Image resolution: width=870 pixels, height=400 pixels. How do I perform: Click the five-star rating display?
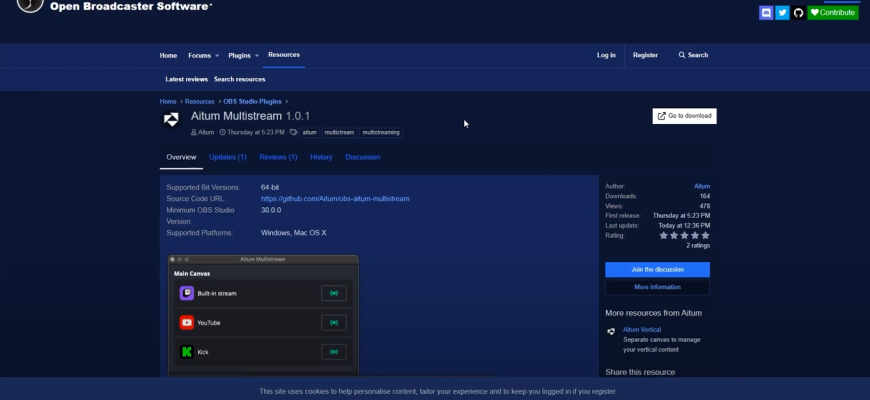point(684,236)
